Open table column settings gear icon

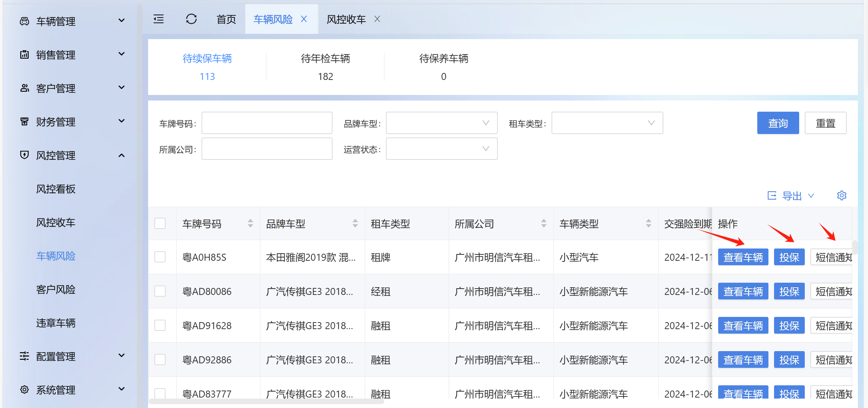point(841,195)
